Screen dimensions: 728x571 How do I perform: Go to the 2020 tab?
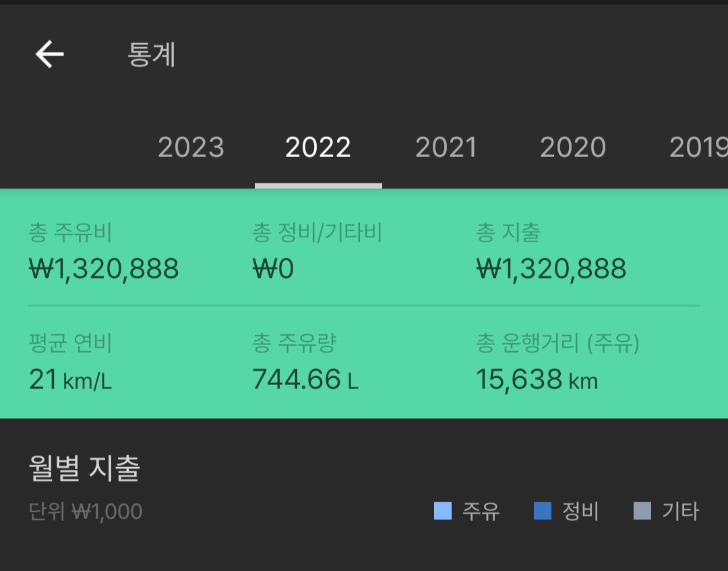[x=573, y=148]
